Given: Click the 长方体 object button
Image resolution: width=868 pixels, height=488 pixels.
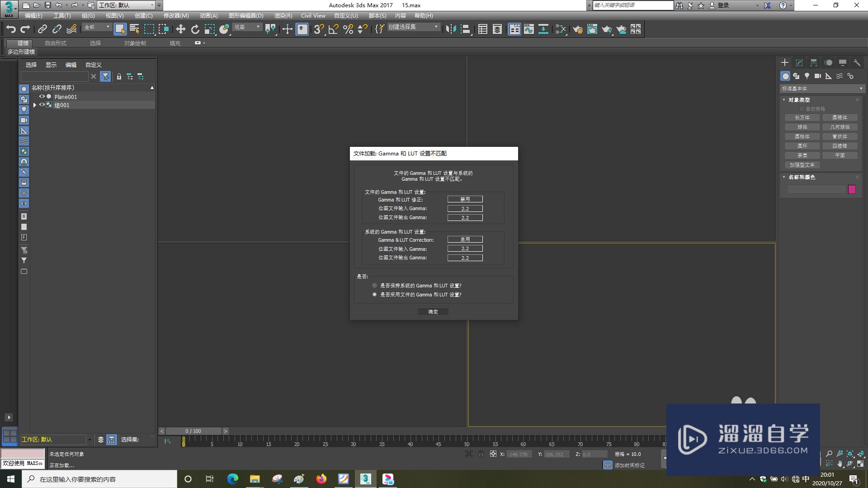Looking at the screenshot, I should (x=802, y=117).
